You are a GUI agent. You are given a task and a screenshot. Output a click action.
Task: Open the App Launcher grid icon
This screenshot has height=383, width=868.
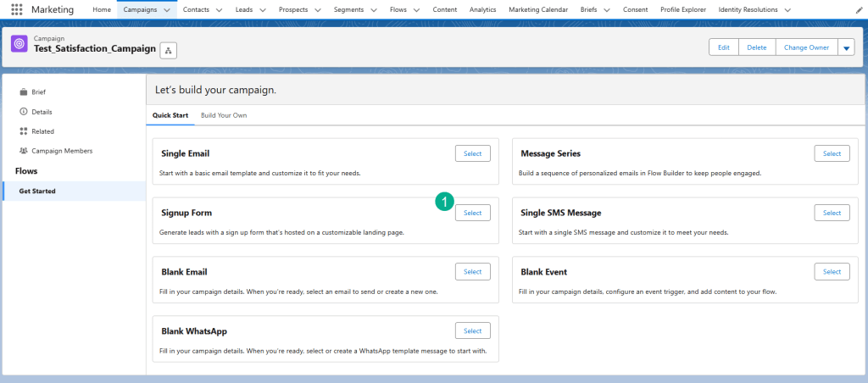click(17, 9)
